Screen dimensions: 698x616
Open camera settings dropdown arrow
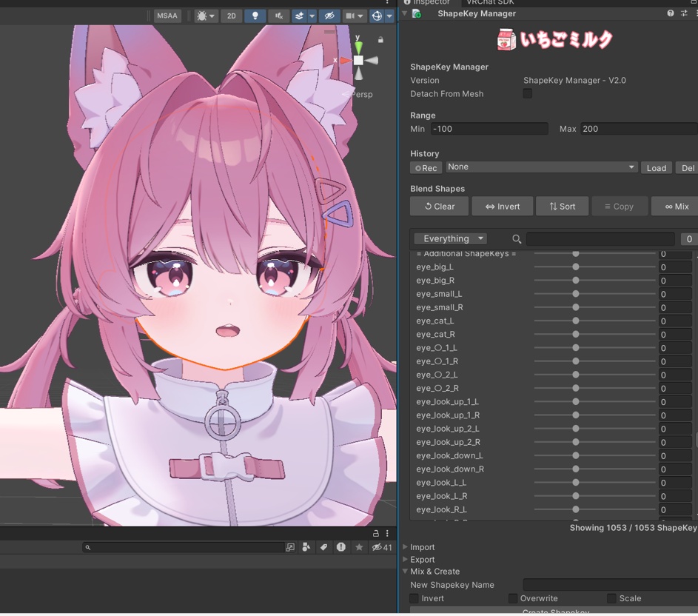[x=360, y=16]
